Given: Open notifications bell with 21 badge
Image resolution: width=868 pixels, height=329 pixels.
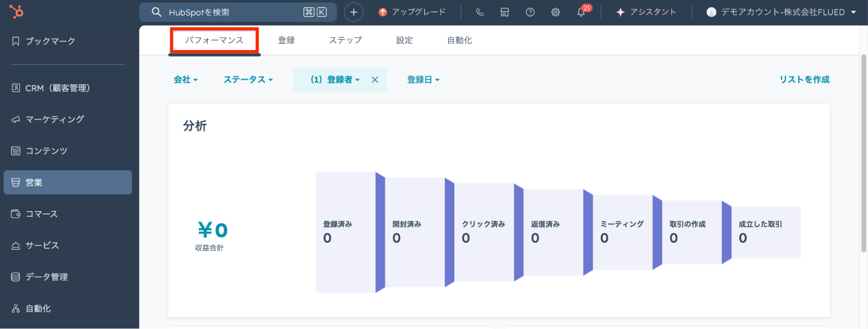Looking at the screenshot, I should pyautogui.click(x=581, y=12).
